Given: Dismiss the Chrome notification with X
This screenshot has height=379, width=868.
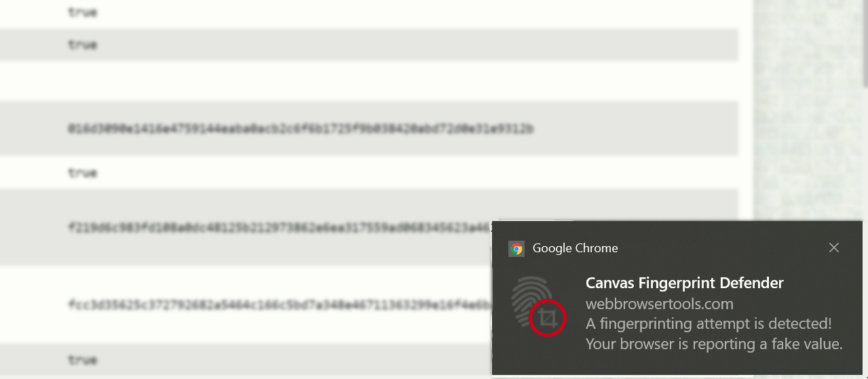Looking at the screenshot, I should click(x=834, y=247).
